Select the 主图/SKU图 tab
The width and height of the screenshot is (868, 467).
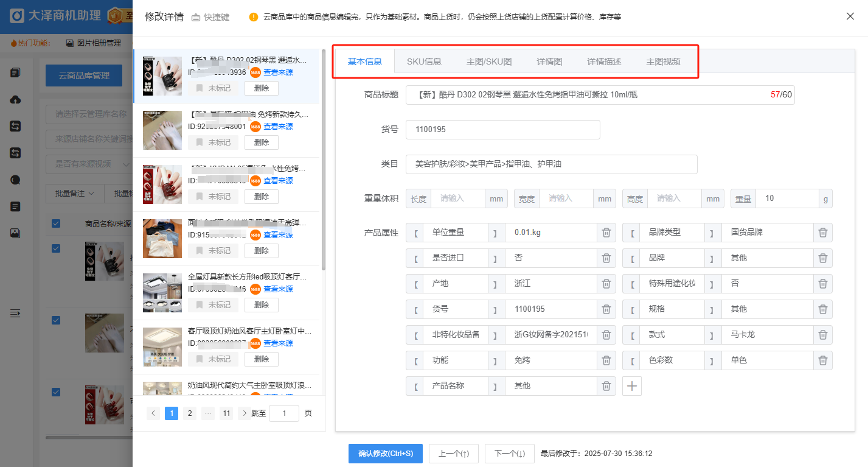pos(489,61)
